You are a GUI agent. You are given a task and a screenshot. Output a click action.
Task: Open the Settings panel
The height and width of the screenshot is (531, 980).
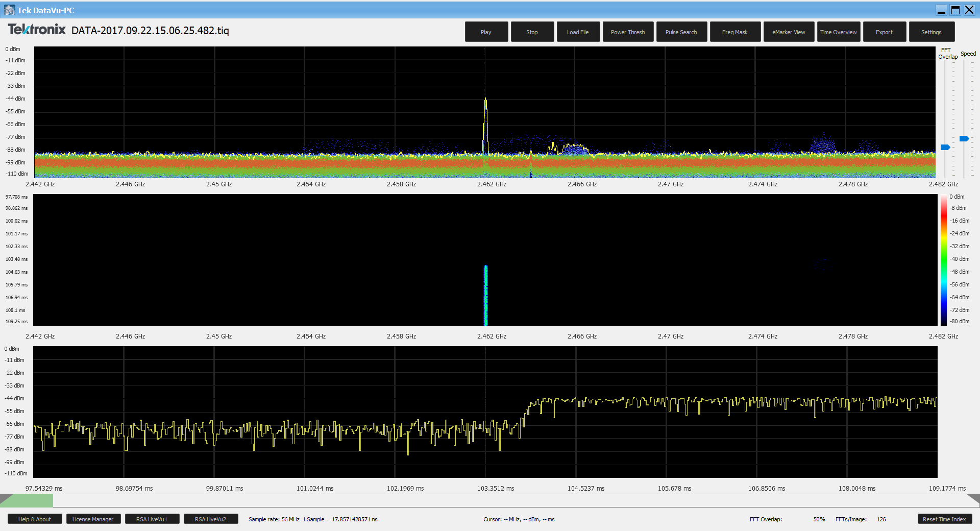932,32
